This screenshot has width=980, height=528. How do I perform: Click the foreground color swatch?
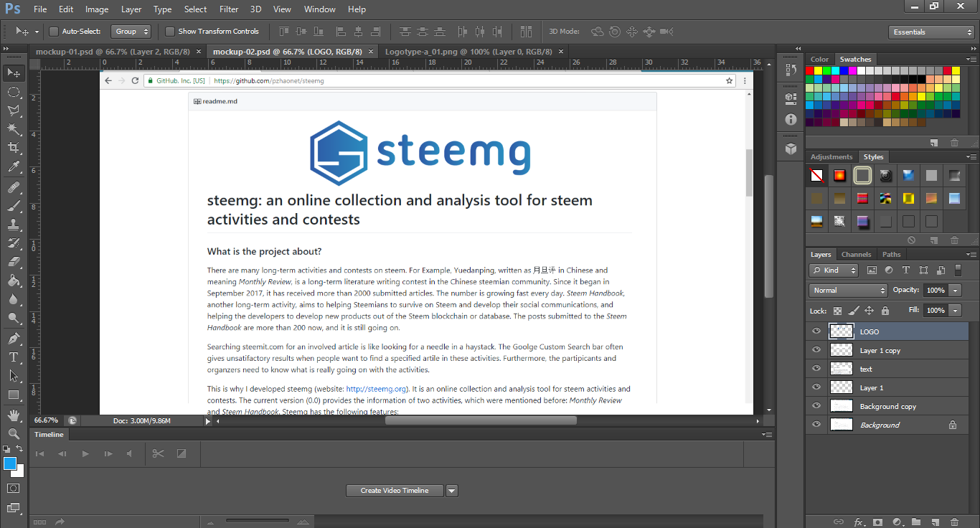(10, 463)
